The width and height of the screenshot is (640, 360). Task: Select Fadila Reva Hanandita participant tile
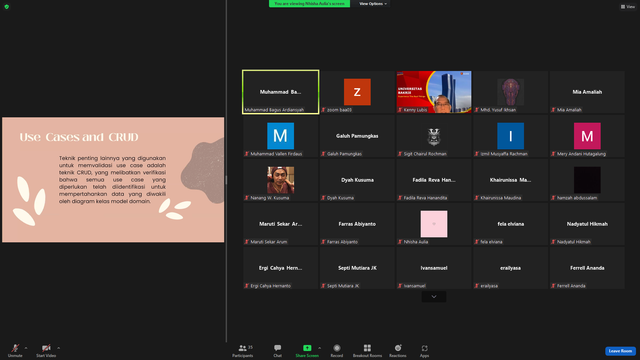[x=434, y=180]
